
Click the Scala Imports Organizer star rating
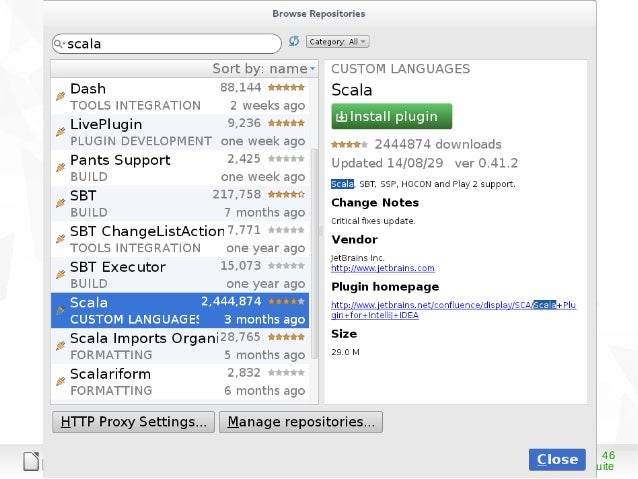tap(286, 337)
